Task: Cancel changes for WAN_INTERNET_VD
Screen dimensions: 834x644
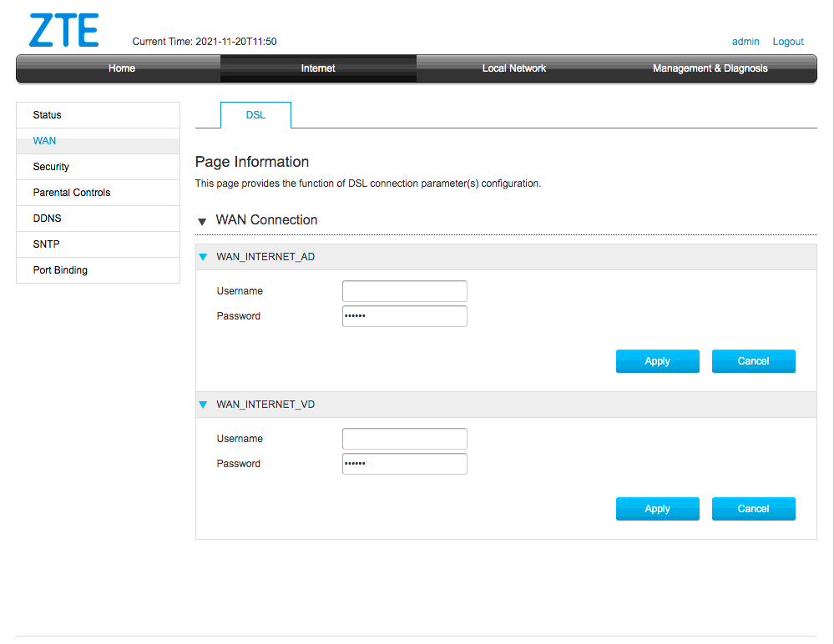Action: 753,509
